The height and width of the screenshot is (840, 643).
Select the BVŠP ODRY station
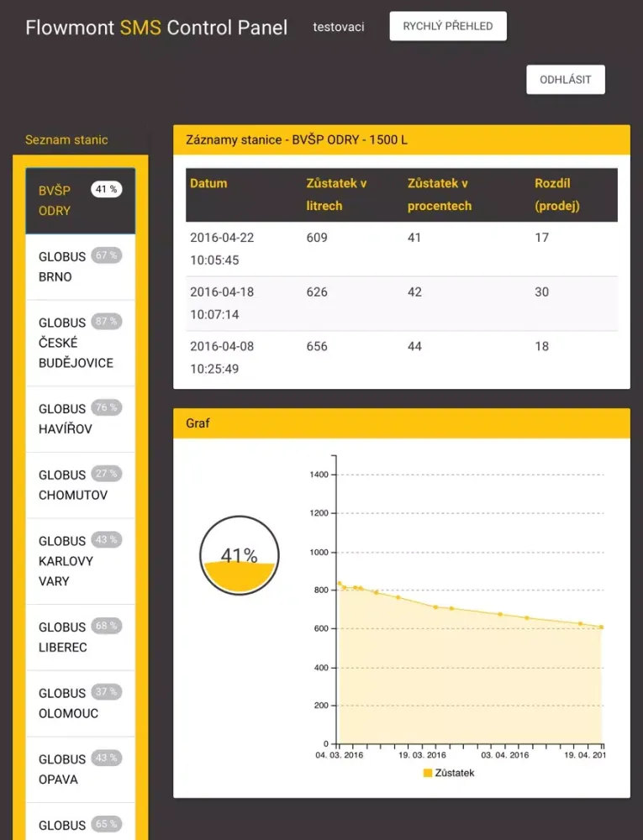point(81,201)
